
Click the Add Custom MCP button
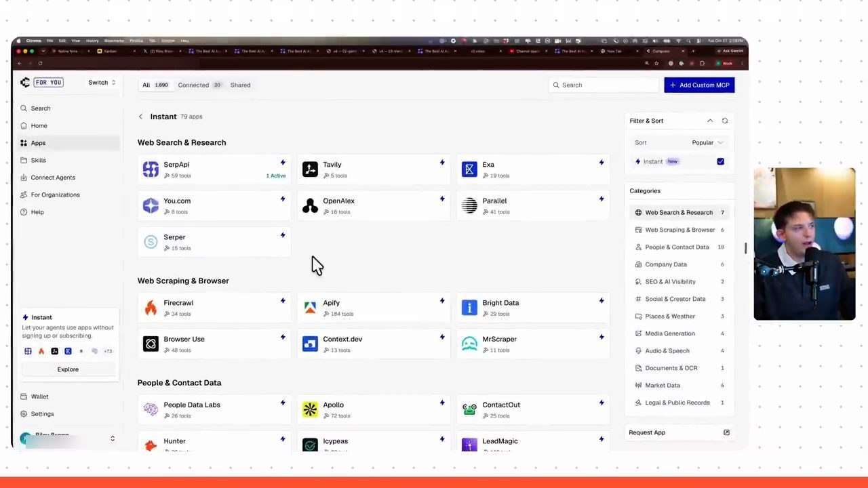pyautogui.click(x=699, y=85)
